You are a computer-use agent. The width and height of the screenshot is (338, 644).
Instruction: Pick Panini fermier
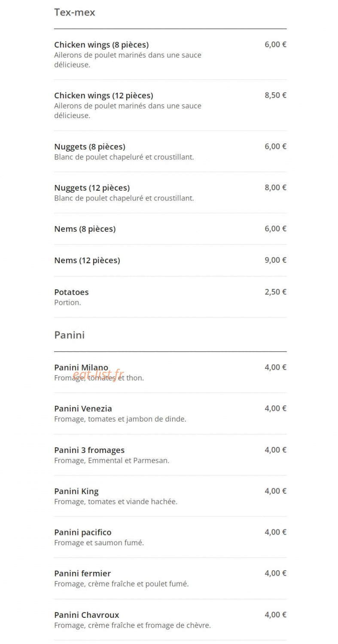(170, 578)
